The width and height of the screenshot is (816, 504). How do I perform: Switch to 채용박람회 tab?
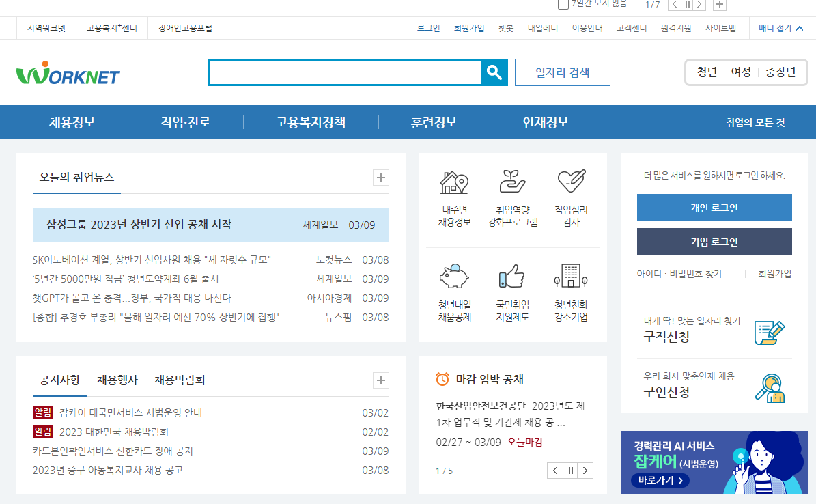pos(180,380)
